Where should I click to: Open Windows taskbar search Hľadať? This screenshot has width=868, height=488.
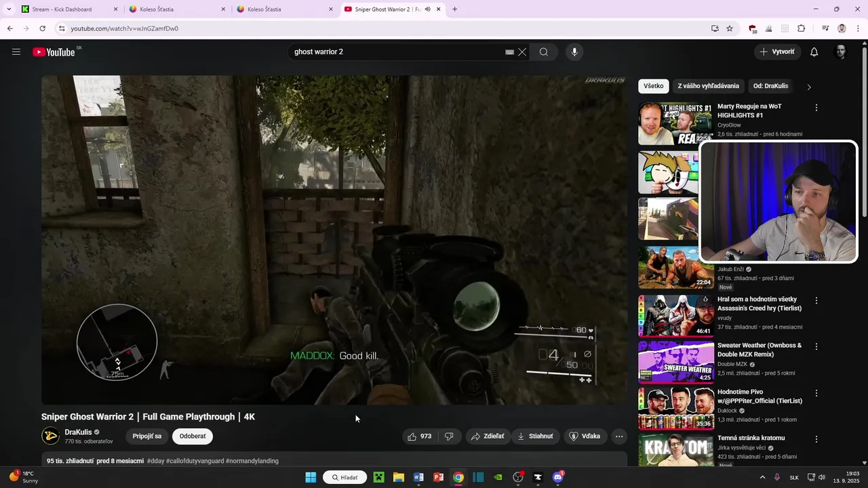click(345, 477)
